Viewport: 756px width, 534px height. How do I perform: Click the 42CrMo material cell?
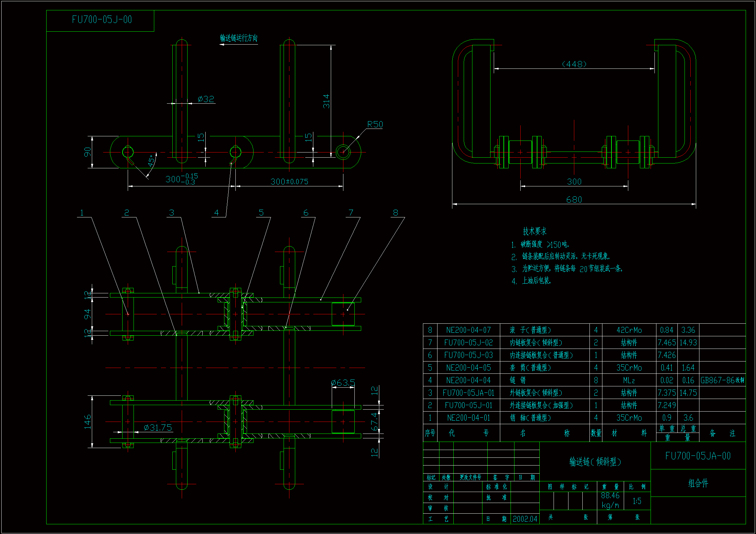[629, 330]
